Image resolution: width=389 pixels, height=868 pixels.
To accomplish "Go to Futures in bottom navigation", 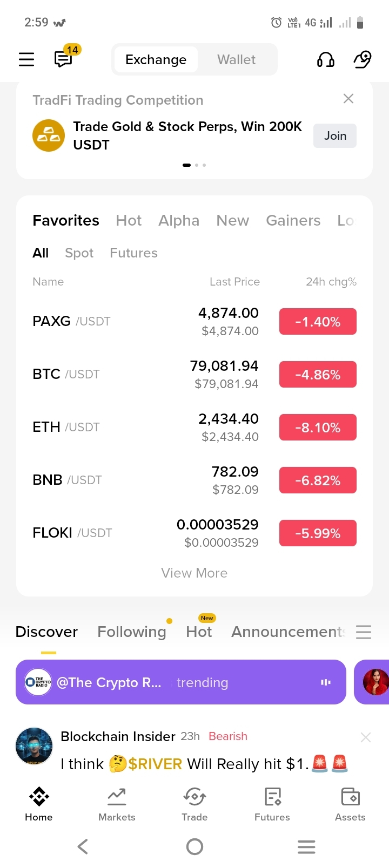I will point(272,804).
